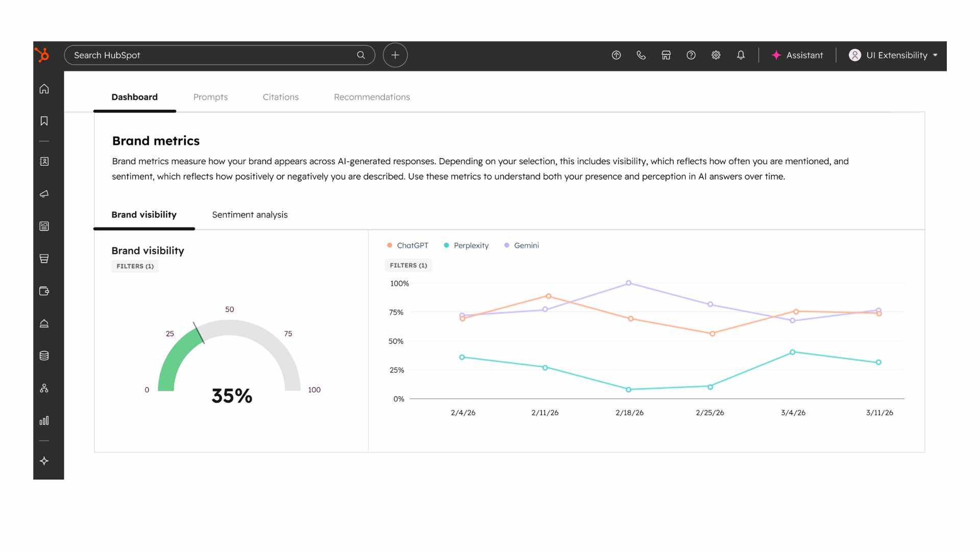The width and height of the screenshot is (980, 551).
Task: Switch to the Prompts tab
Action: tap(210, 97)
